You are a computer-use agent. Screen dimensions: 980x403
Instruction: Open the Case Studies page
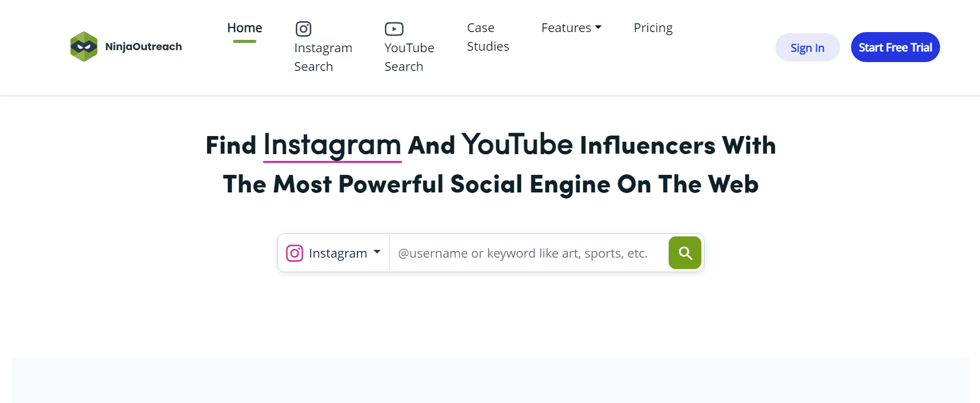tap(487, 37)
